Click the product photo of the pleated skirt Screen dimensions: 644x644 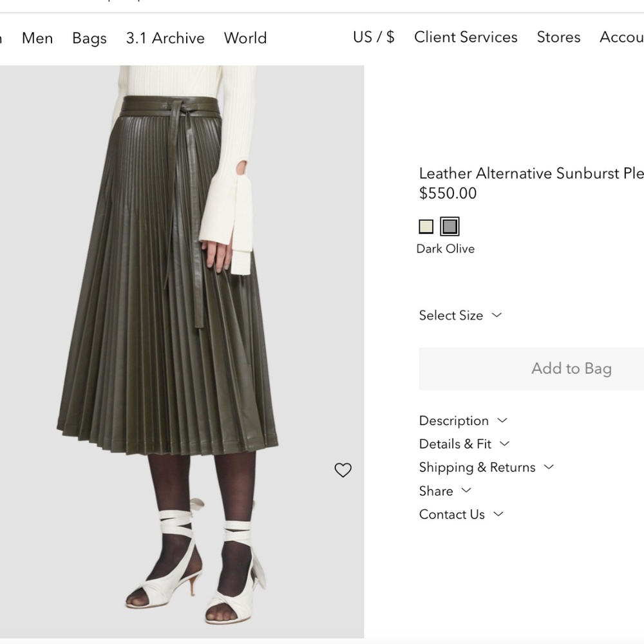click(182, 322)
